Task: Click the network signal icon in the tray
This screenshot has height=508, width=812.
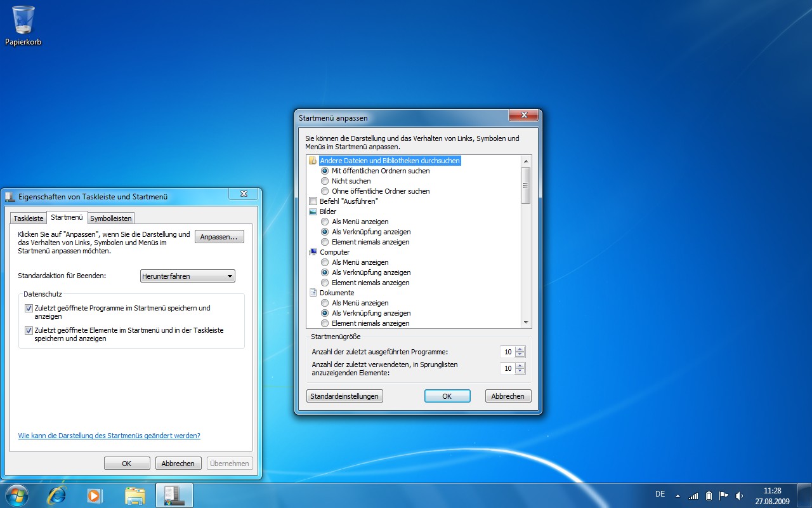Action: [693, 494]
